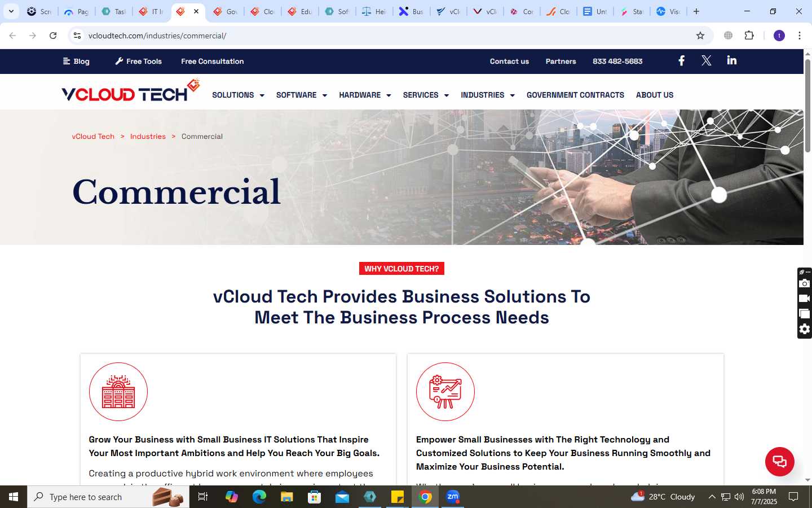Go to Industries breadcrumb link
812x508 pixels.
coord(148,137)
